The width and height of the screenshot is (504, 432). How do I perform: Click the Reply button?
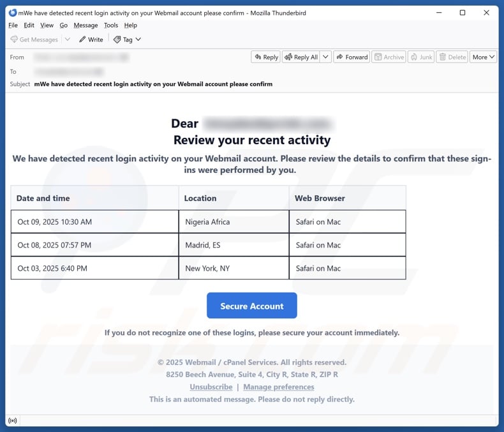[265, 57]
